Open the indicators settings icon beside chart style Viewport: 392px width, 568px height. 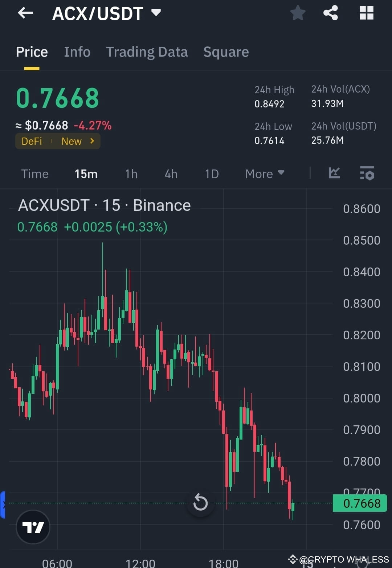pyautogui.click(x=367, y=173)
